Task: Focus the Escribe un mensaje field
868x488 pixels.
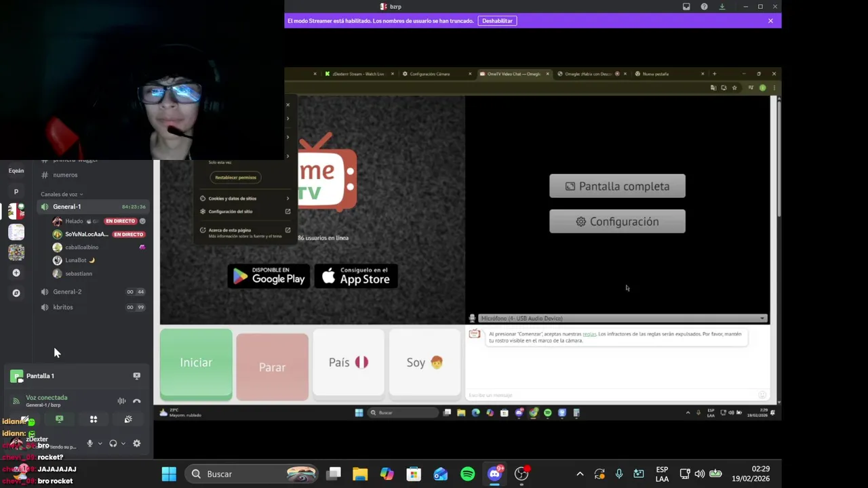Action: (613, 395)
